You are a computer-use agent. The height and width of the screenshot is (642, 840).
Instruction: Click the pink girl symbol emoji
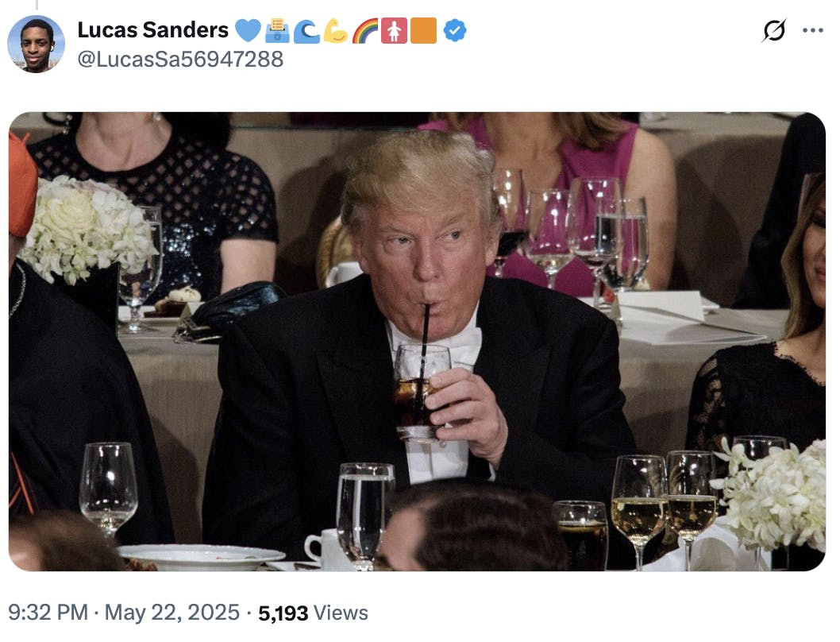pyautogui.click(x=394, y=31)
